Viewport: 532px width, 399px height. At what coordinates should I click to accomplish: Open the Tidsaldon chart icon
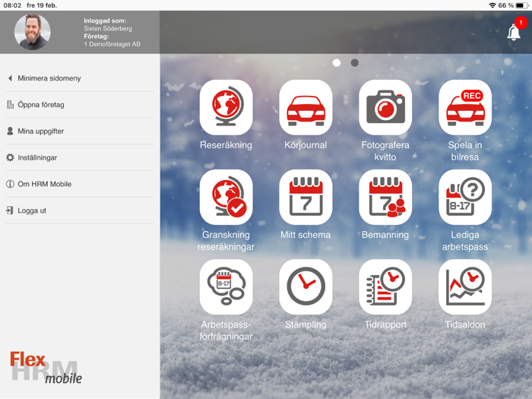click(x=465, y=287)
